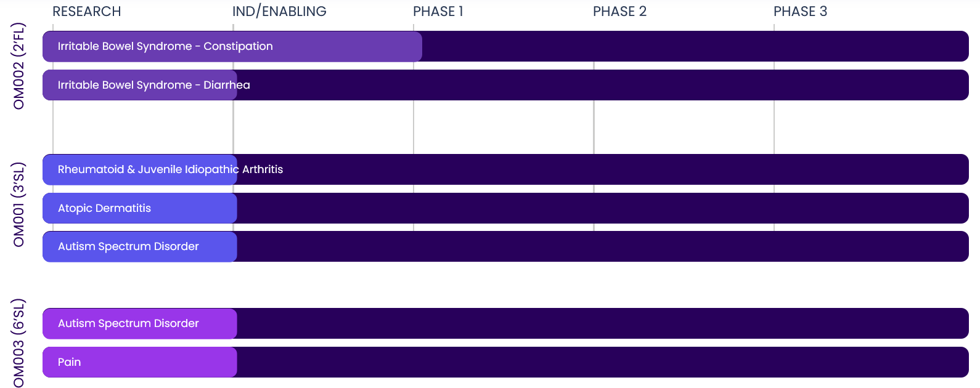The height and width of the screenshot is (388, 980).
Task: Click the OM001 (3'SL) group label
Action: 19,204
